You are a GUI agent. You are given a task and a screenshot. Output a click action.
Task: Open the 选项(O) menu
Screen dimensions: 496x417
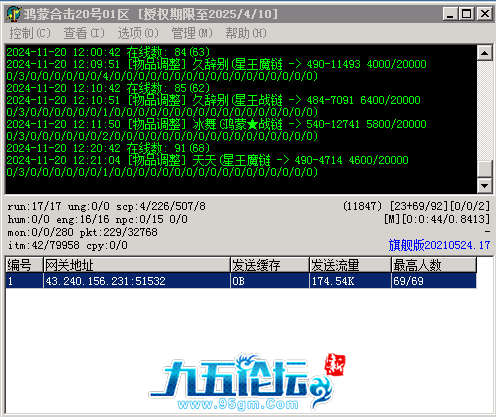coord(138,33)
